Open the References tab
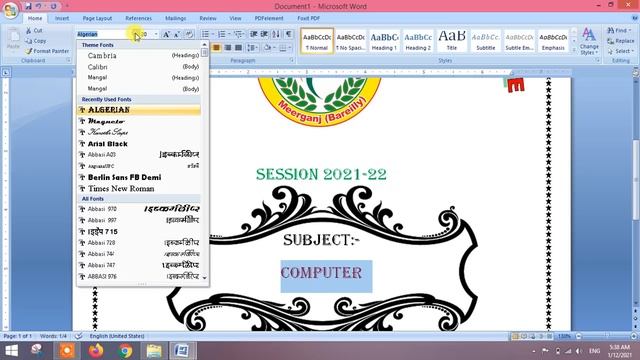640x360 pixels. point(138,18)
